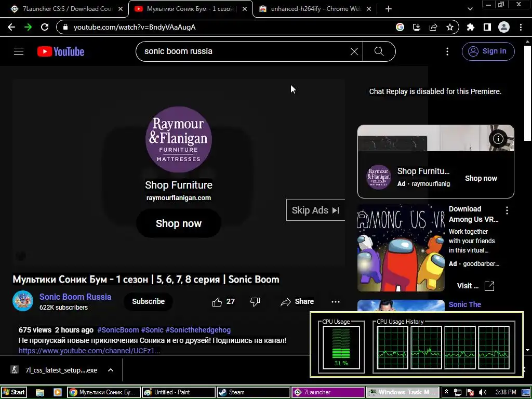The height and width of the screenshot is (399, 532).
Task: Open tab search dropdown arrow
Action: pyautogui.click(x=470, y=9)
